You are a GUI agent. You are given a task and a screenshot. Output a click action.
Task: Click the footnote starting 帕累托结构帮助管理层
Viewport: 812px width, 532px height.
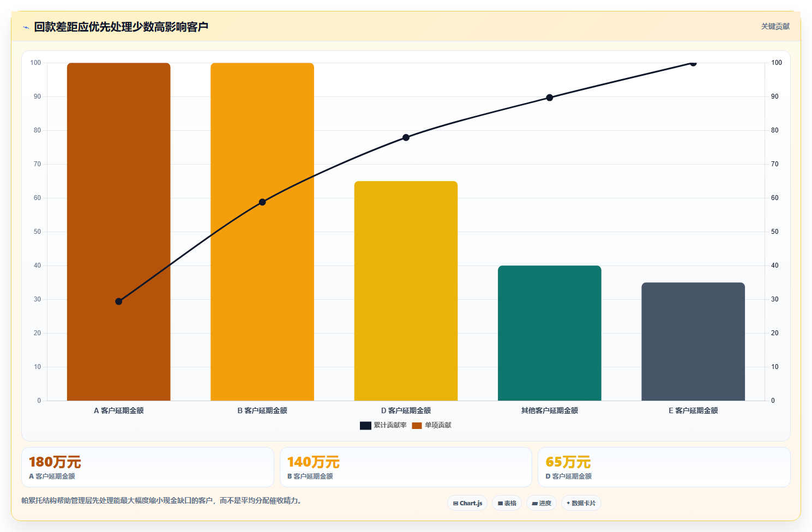[161, 500]
